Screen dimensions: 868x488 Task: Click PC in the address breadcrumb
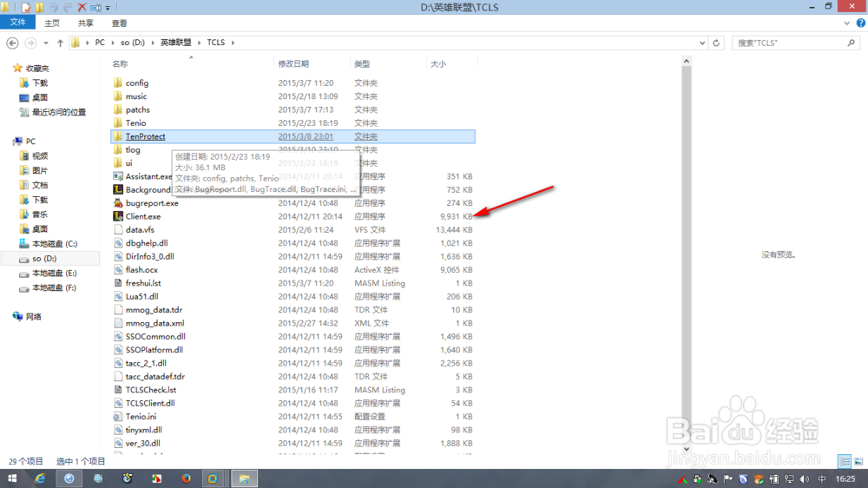pyautogui.click(x=100, y=42)
